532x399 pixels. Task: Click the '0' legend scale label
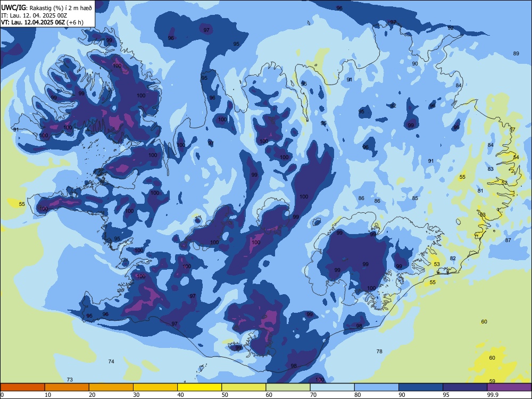pyautogui.click(x=2, y=395)
